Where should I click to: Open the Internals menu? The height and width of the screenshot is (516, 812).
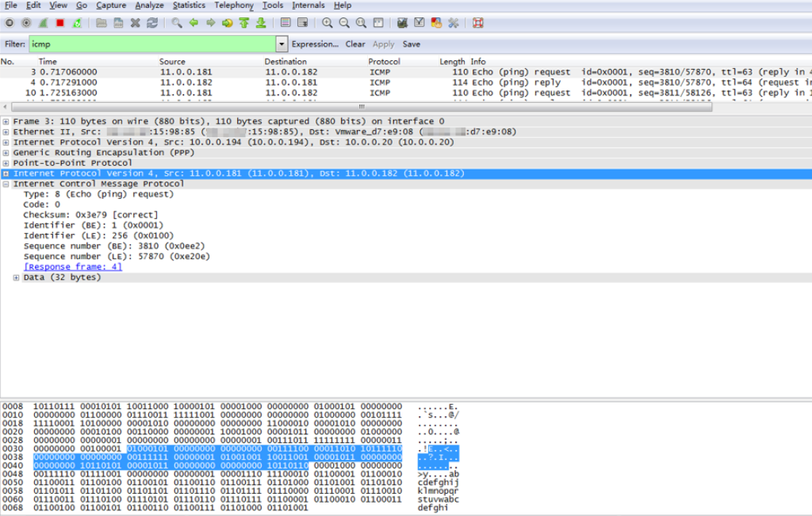[x=308, y=6]
